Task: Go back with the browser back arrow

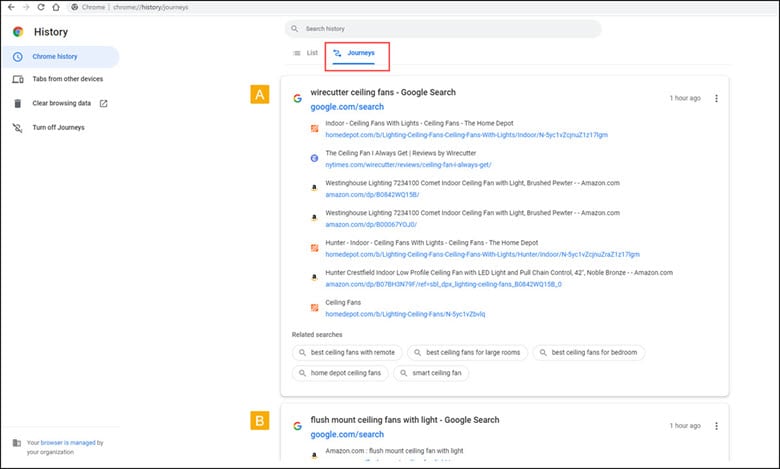Action: 11,7
